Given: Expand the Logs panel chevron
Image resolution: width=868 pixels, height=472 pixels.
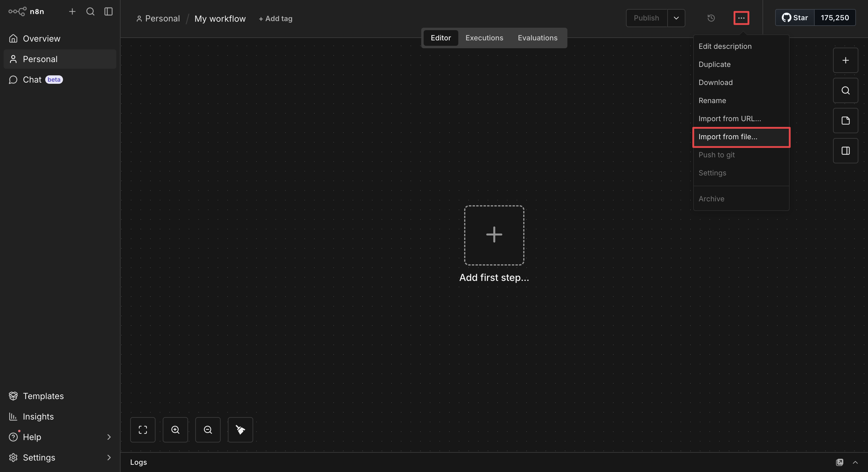Looking at the screenshot, I should pyautogui.click(x=855, y=462).
